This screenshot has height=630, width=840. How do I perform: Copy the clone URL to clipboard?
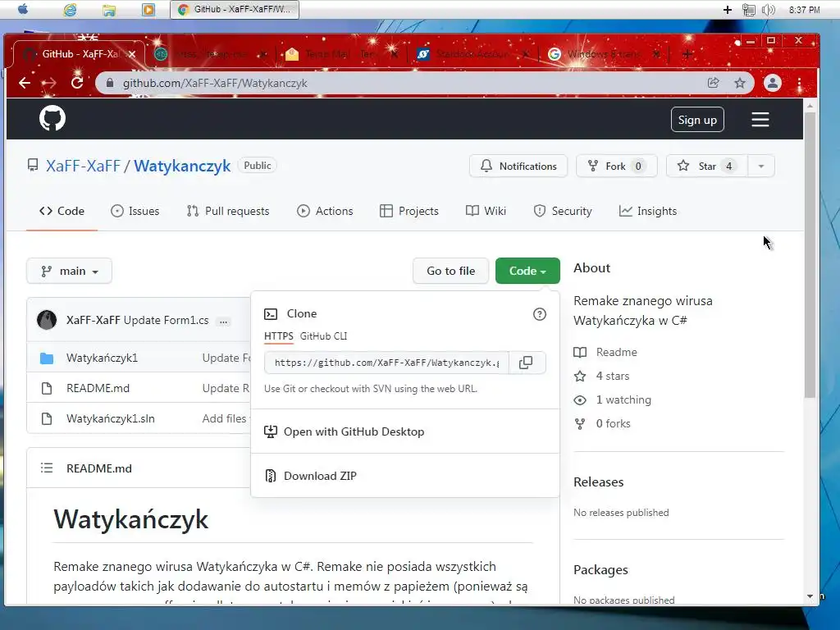[x=526, y=363]
